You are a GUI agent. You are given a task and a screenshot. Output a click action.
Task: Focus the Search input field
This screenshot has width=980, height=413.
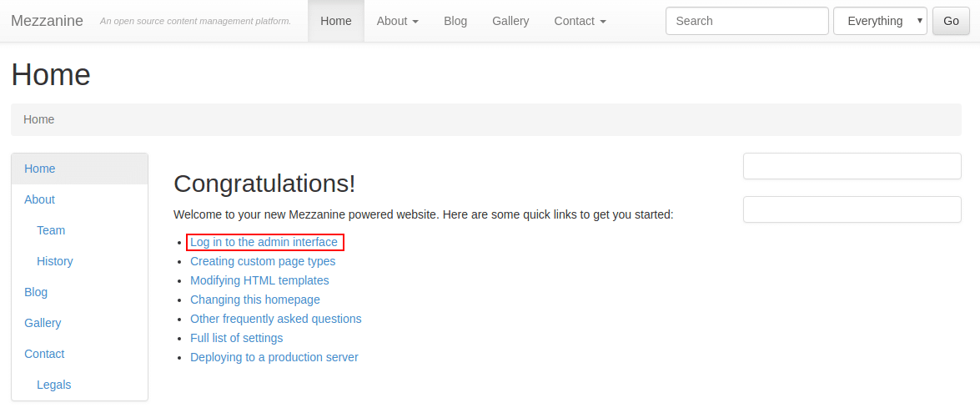pyautogui.click(x=746, y=21)
